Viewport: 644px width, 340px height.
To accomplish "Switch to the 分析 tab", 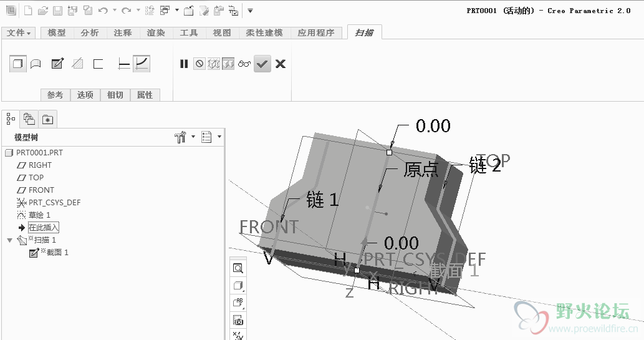I will click(90, 33).
